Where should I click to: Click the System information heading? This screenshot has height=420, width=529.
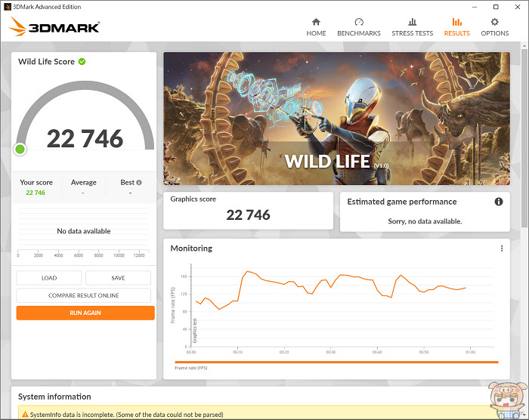tap(54, 397)
